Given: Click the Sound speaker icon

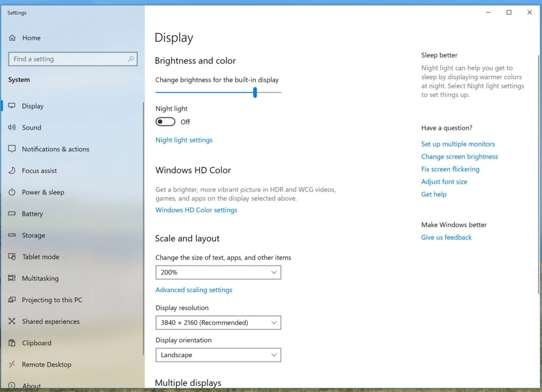Looking at the screenshot, I should pos(12,127).
